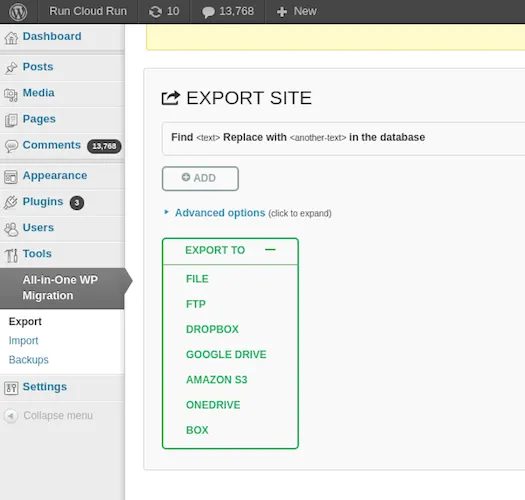
Task: Collapse the EXPORT TO dropdown
Action: tap(230, 251)
